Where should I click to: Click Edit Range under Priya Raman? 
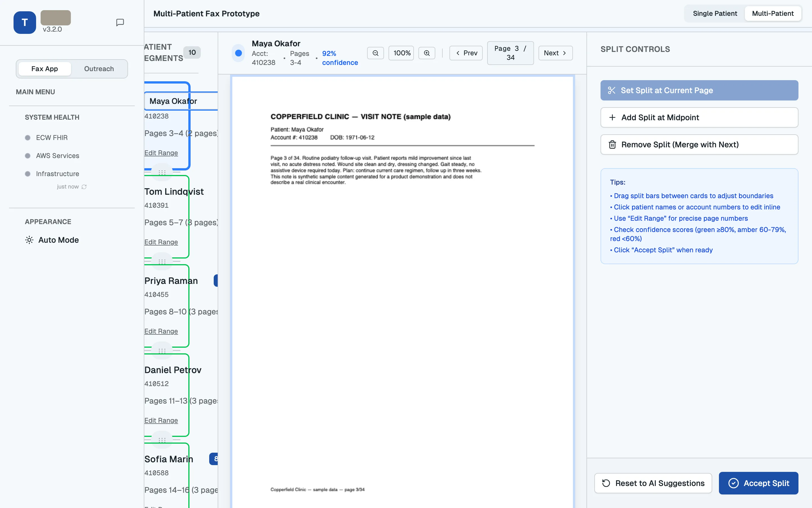point(161,331)
